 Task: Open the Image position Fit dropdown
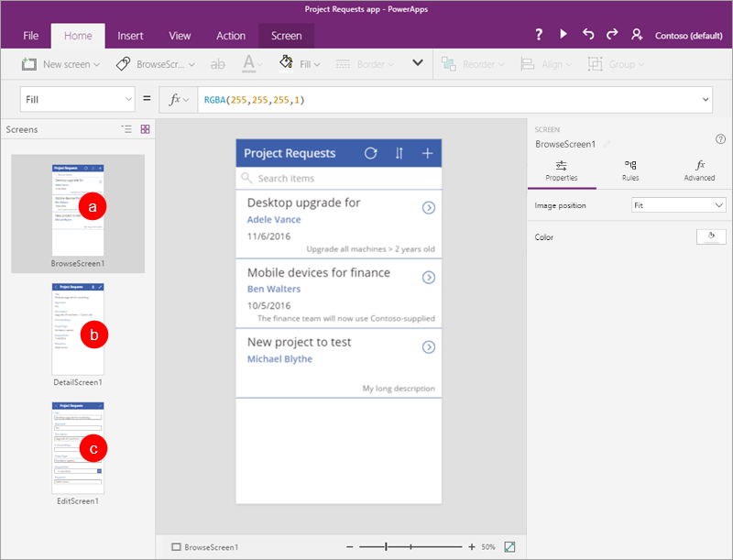[x=679, y=205]
